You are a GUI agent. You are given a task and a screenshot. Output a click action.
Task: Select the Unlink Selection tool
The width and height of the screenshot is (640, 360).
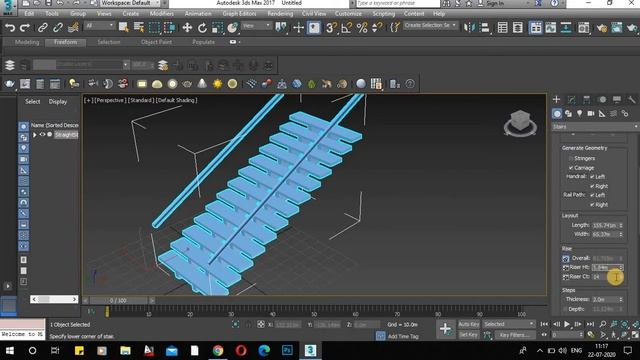click(58, 28)
